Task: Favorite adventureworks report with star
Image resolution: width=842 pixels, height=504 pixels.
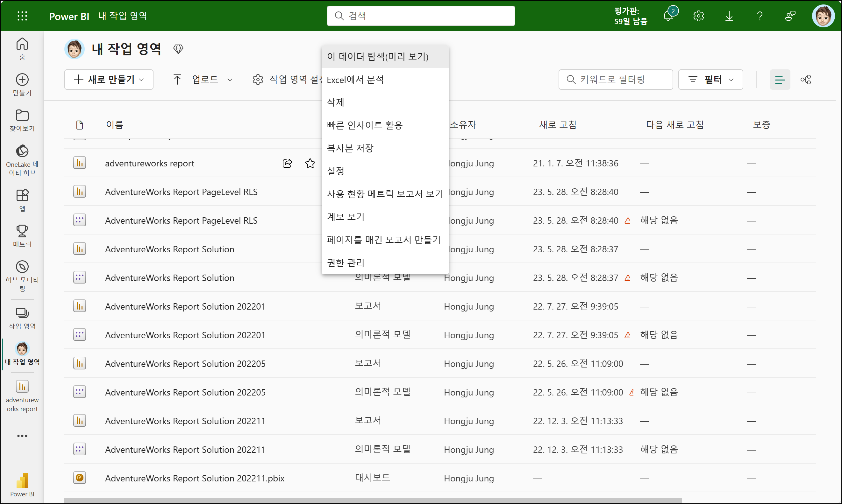Action: [x=310, y=163]
